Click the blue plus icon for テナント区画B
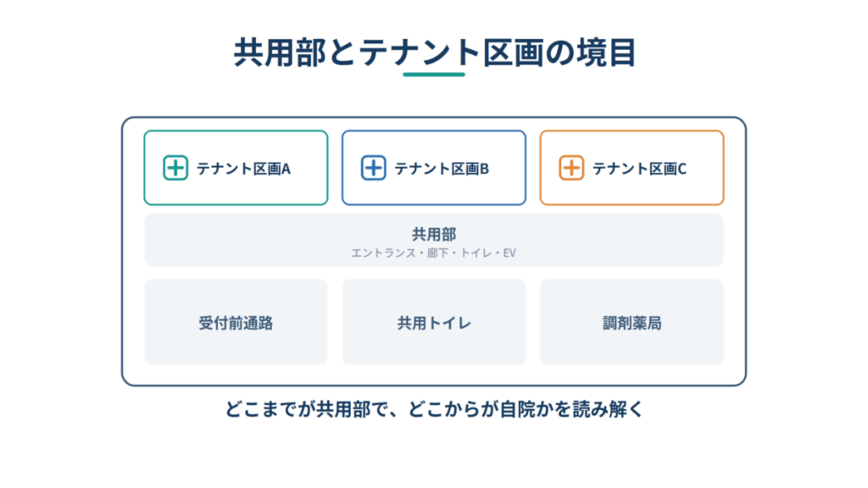 [374, 168]
